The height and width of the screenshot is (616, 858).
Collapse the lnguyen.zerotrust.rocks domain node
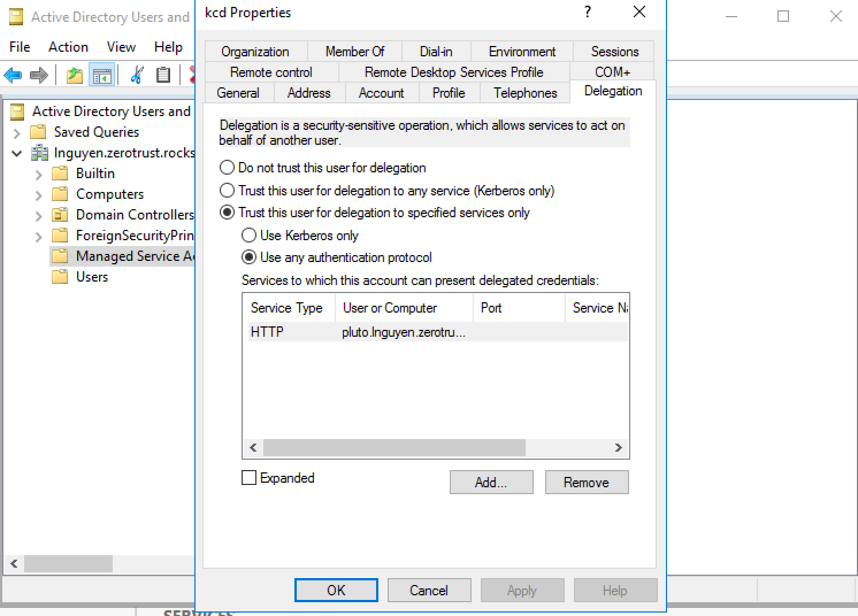(16, 153)
